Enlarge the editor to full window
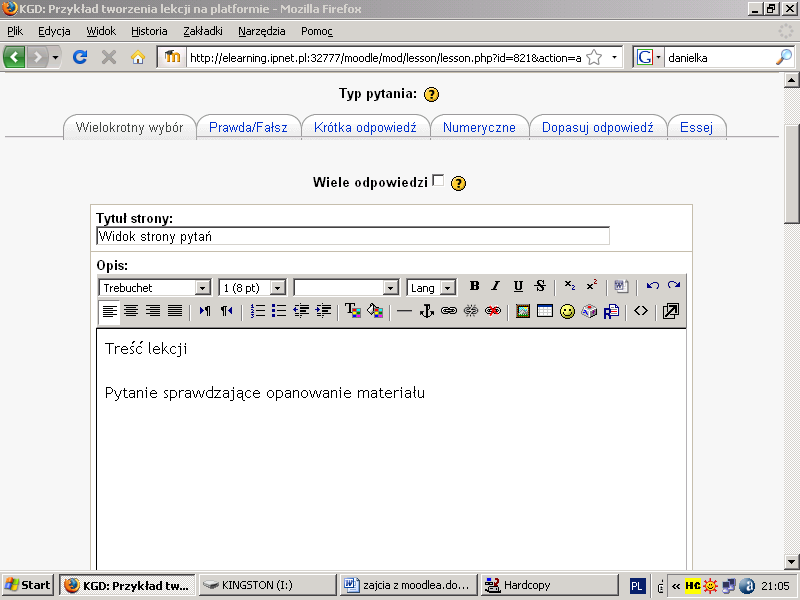Viewport: 800px width, 600px height. (670, 311)
